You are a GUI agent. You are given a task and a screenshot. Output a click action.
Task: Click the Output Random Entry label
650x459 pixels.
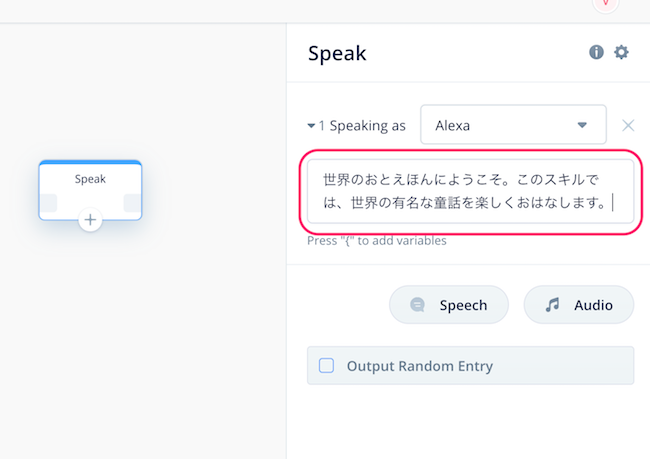(420, 366)
